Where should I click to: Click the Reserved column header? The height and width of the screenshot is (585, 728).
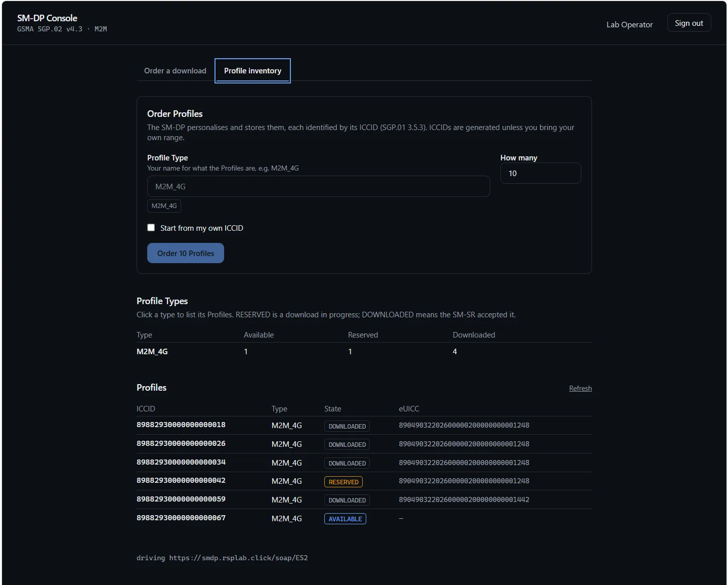363,335
